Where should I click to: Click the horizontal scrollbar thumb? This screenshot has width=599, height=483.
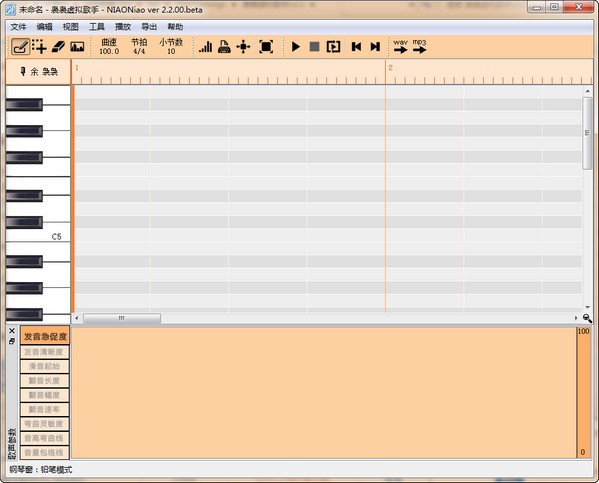point(122,318)
